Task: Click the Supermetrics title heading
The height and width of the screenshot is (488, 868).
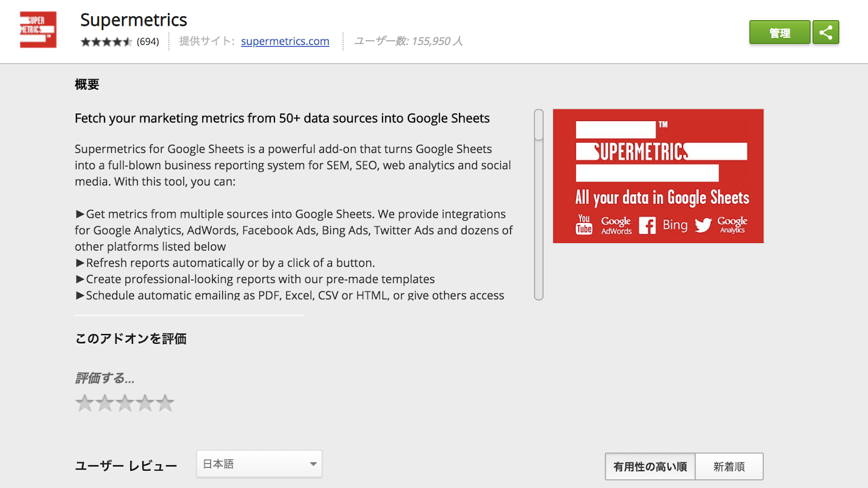Action: (133, 20)
